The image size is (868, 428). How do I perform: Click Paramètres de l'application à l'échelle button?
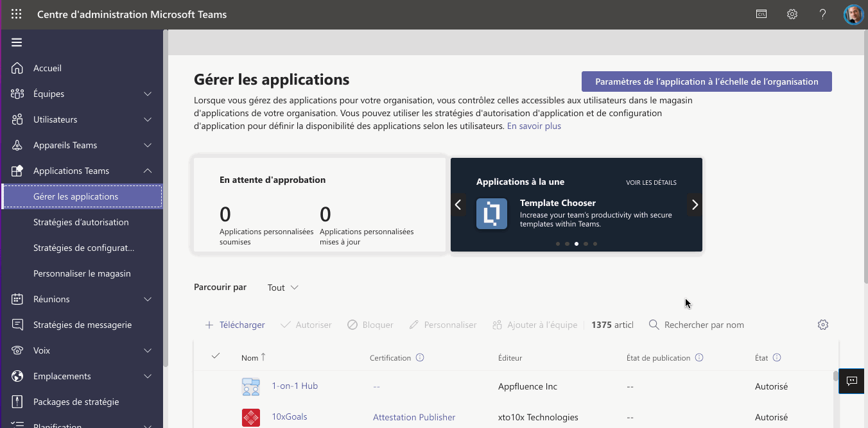coord(707,81)
